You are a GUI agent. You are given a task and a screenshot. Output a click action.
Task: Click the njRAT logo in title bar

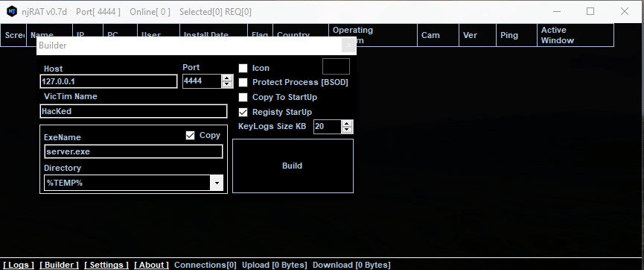pos(12,11)
